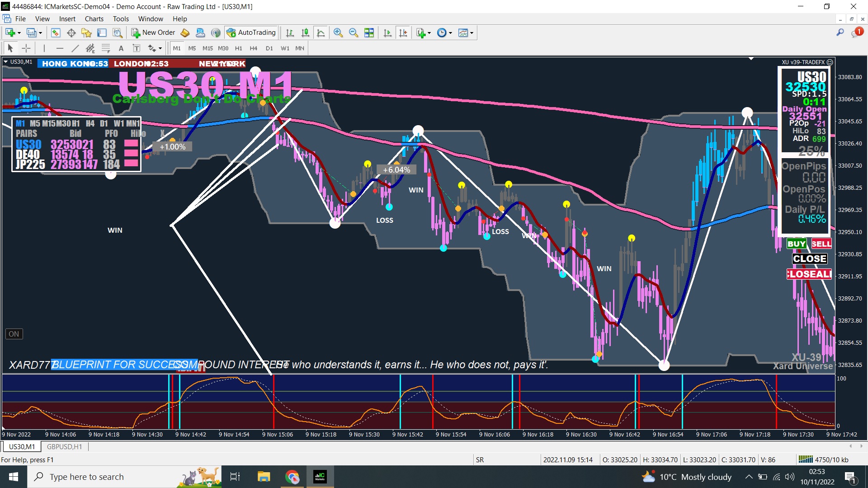Switch to the GBPUSD,H1 chart tab
The width and height of the screenshot is (868, 488).
pos(64,446)
